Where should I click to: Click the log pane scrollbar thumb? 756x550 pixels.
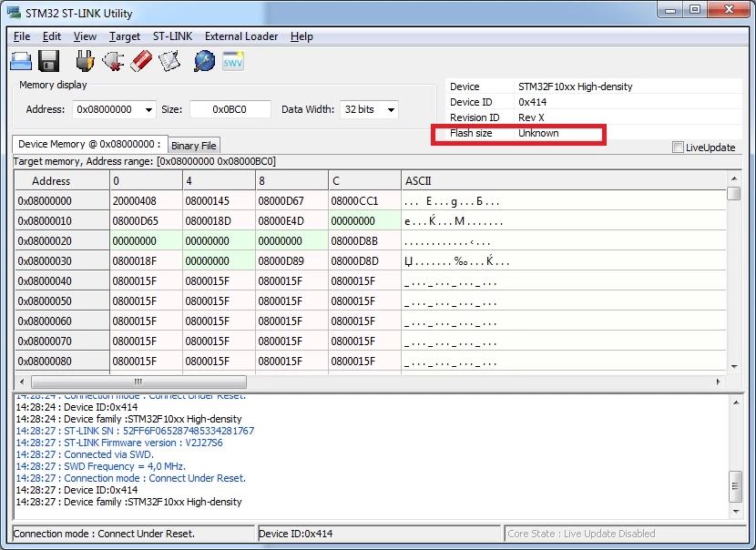735,486
